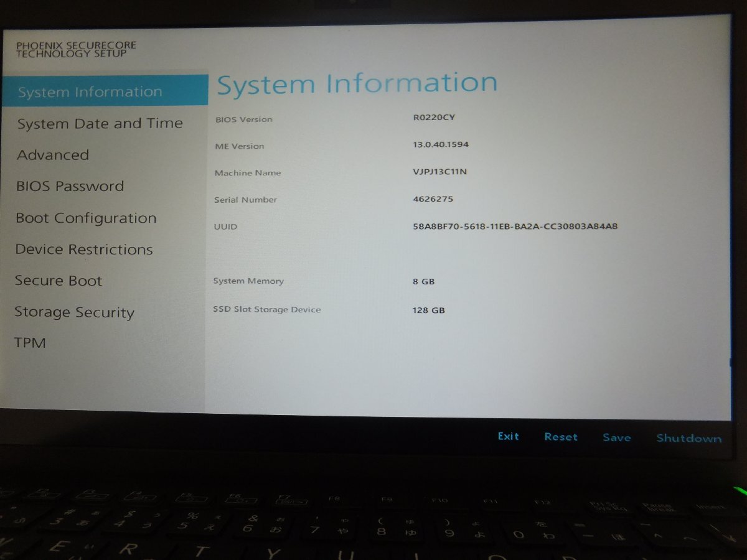Click the Serial Number label

(x=245, y=200)
